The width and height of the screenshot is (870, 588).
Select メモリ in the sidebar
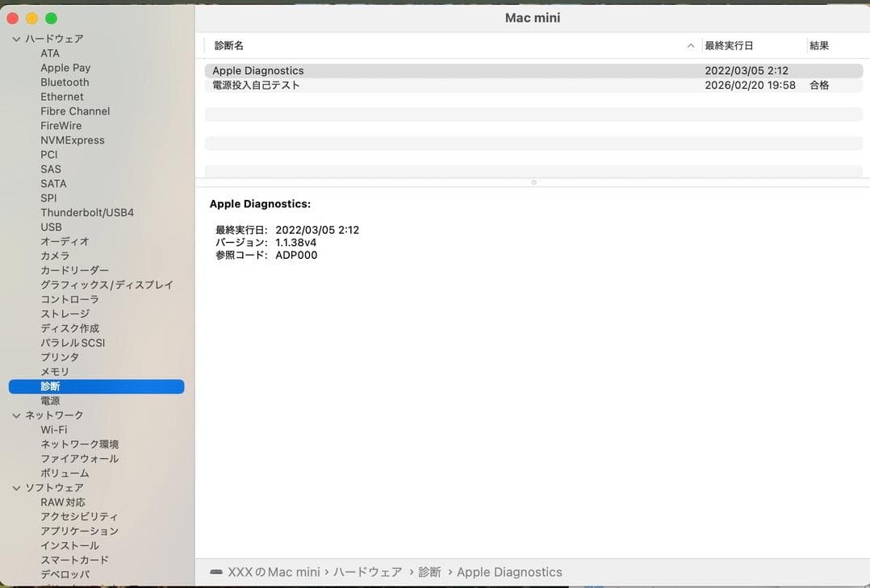(54, 372)
